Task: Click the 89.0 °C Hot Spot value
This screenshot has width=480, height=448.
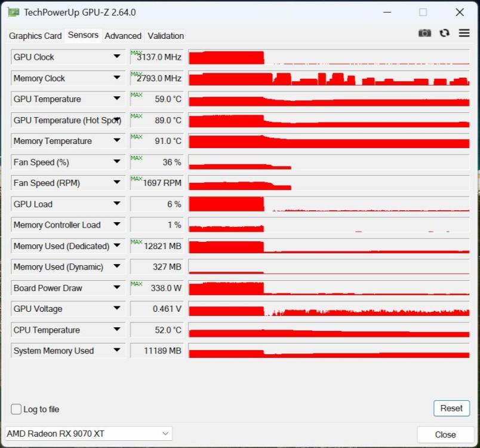Action: [157, 120]
